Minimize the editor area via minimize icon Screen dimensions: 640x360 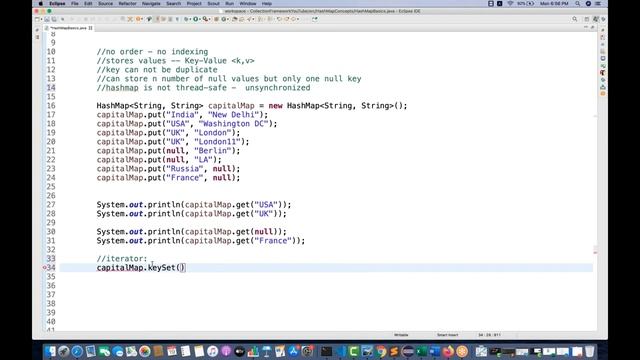pyautogui.click(x=586, y=27)
